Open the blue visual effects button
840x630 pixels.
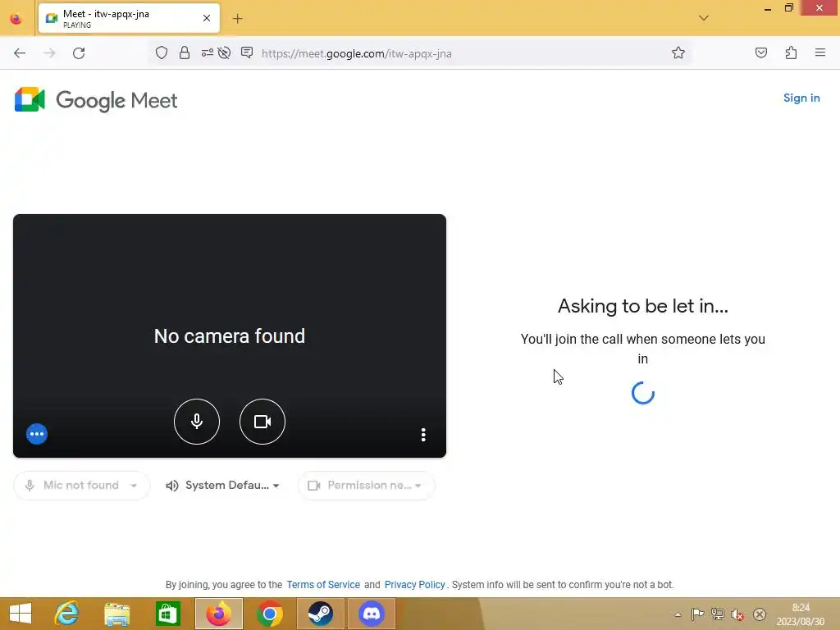[37, 434]
